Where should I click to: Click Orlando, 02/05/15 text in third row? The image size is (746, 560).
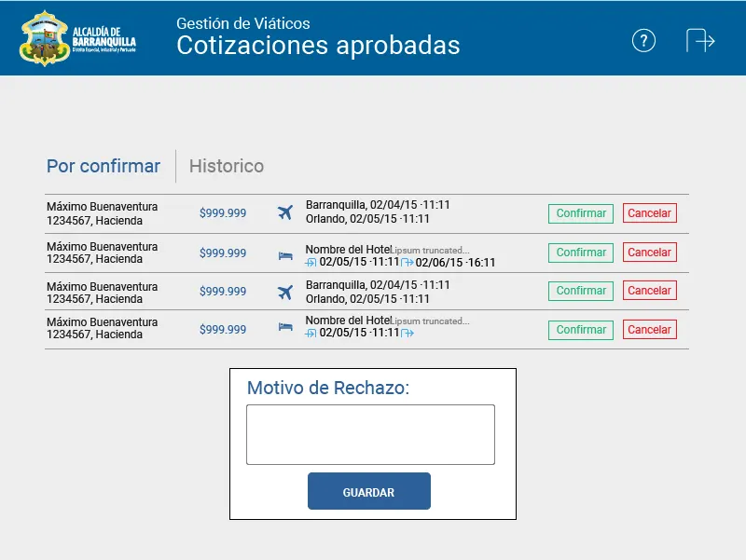tap(367, 299)
